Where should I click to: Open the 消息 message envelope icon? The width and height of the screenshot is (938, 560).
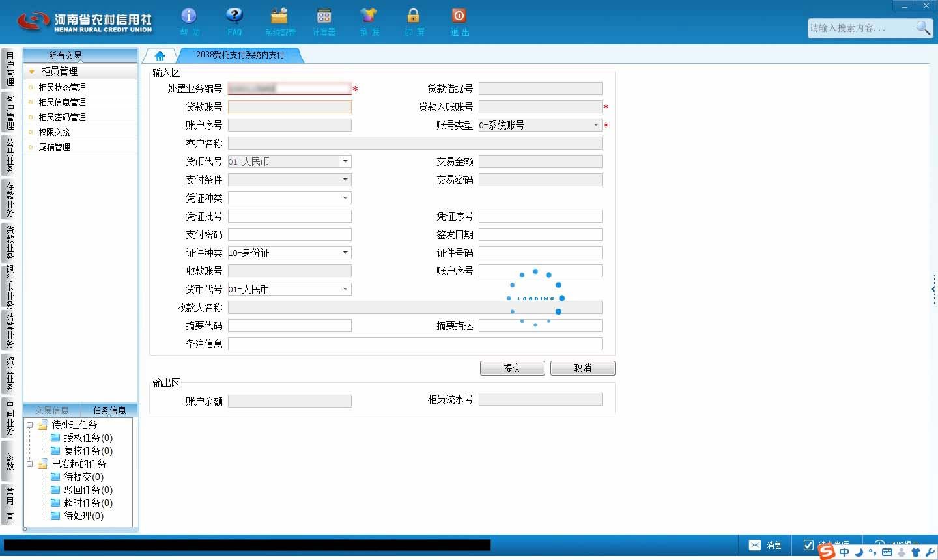[755, 545]
